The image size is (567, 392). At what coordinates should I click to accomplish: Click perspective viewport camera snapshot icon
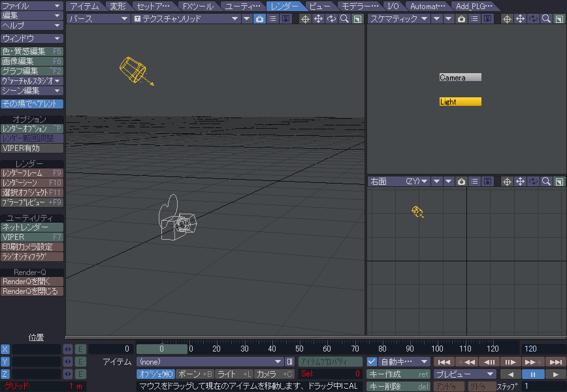click(259, 19)
